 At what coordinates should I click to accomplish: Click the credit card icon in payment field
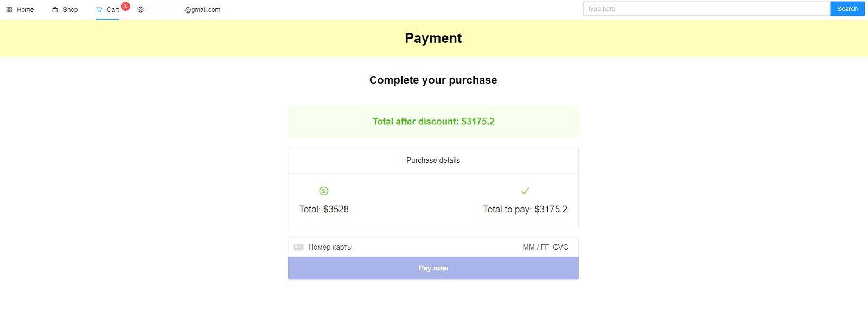(298, 247)
